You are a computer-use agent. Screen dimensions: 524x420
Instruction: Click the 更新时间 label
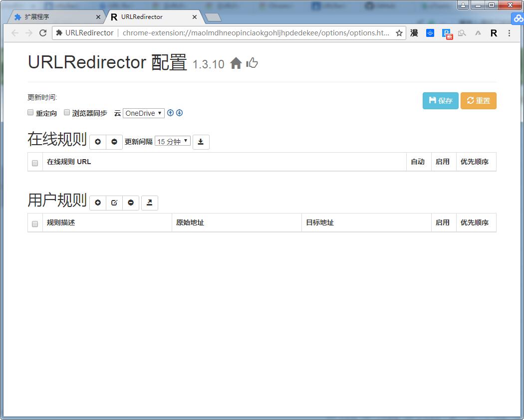pos(42,97)
